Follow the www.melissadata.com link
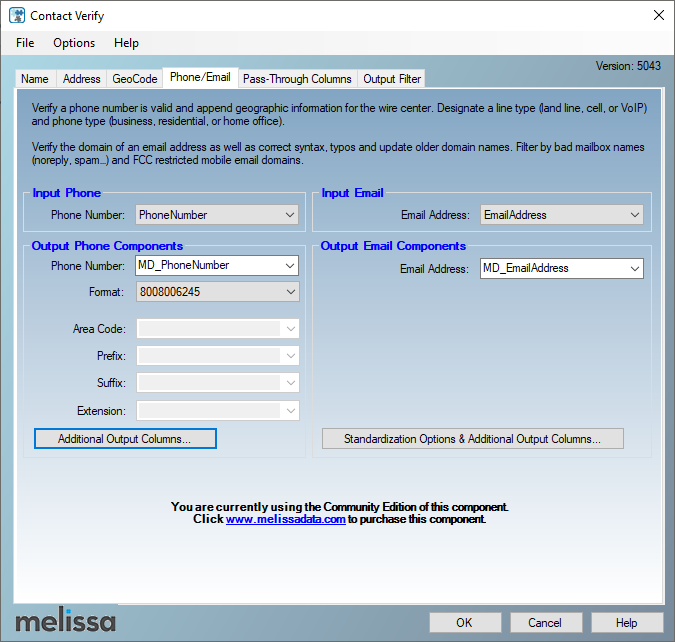Screen dimensions: 675x642 (285, 519)
